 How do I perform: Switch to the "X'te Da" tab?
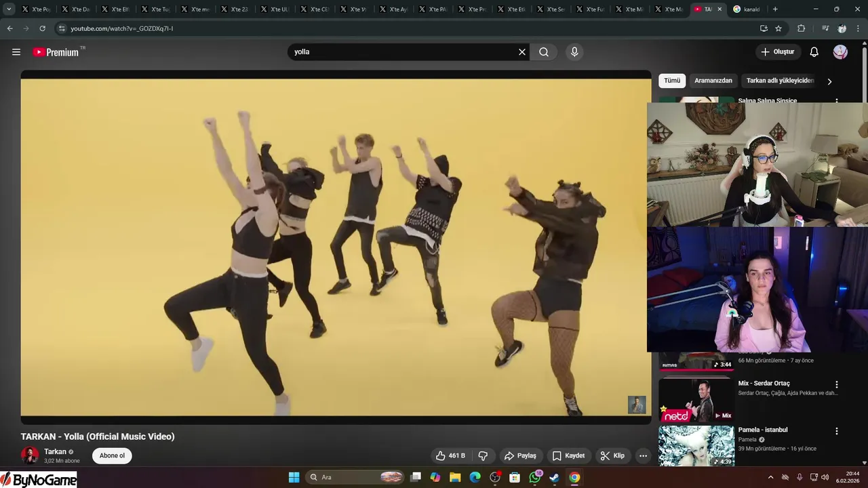[75, 9]
